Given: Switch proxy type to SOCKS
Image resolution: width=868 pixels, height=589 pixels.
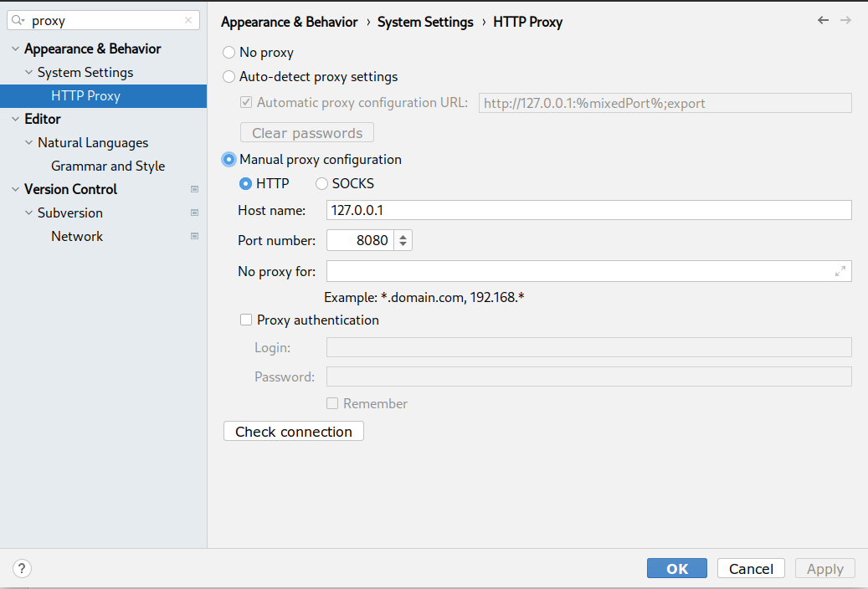Looking at the screenshot, I should point(321,184).
